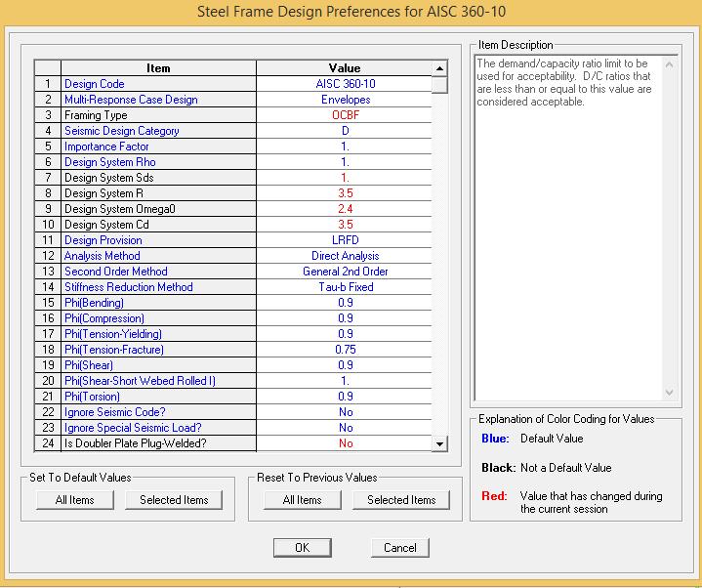Click the Cancel button

coord(399,547)
